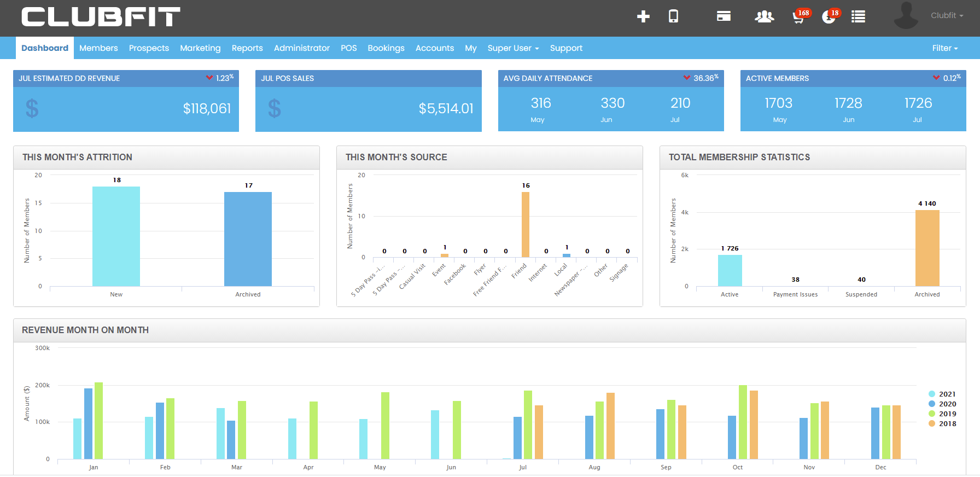Click down arrow on Attendance 36.36%

click(687, 78)
